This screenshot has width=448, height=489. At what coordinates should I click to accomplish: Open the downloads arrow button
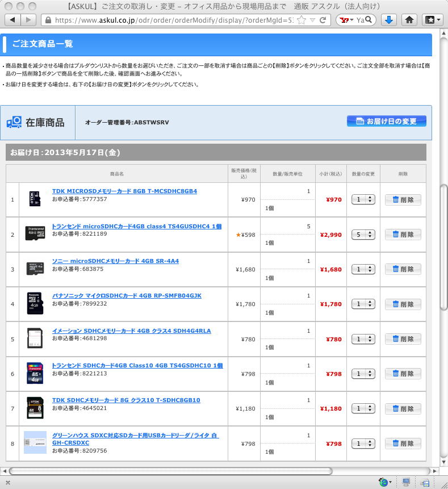pos(388,20)
